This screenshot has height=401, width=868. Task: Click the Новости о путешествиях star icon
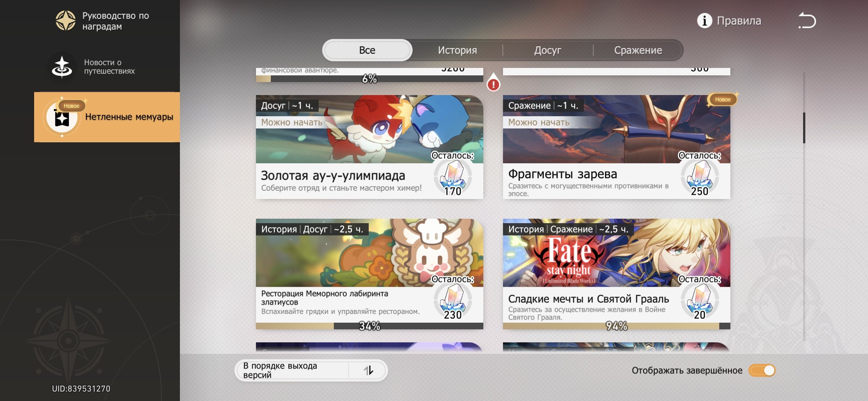pyautogui.click(x=62, y=66)
